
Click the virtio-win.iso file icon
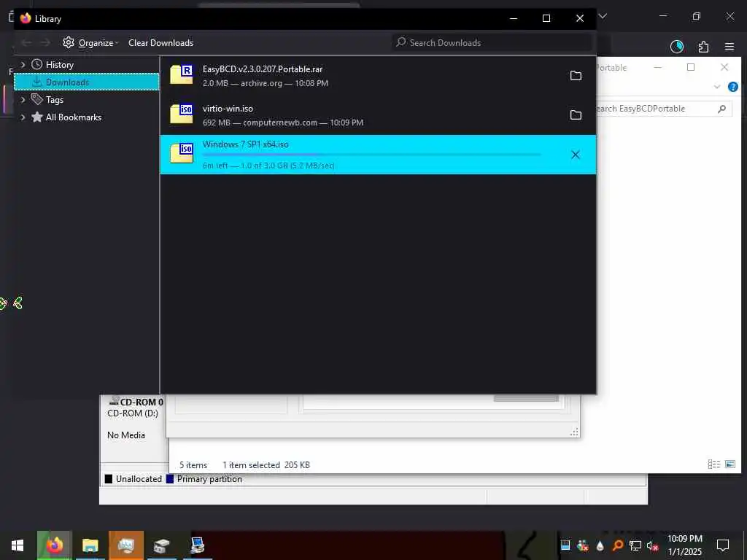click(x=182, y=114)
